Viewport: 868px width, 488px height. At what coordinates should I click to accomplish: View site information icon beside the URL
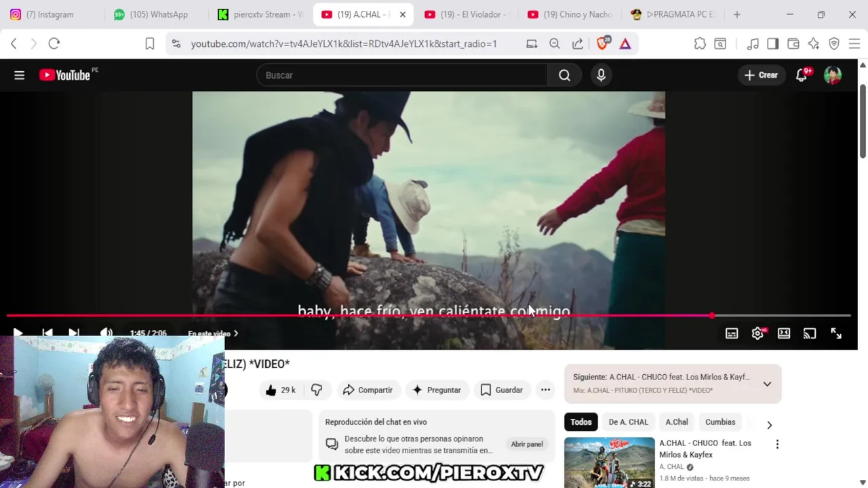(176, 43)
